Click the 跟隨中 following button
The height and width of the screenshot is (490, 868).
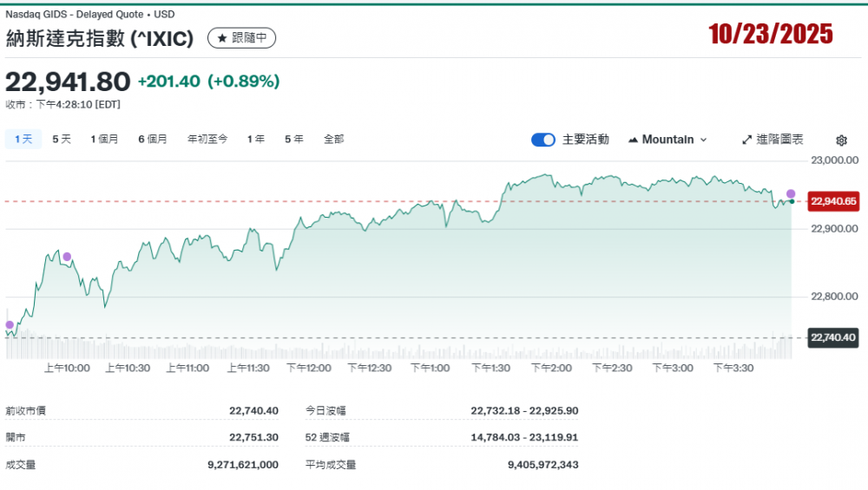pos(242,38)
